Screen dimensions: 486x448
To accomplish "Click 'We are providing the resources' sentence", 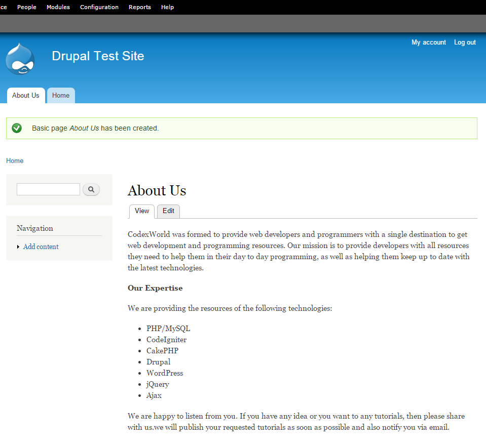I will (230, 308).
